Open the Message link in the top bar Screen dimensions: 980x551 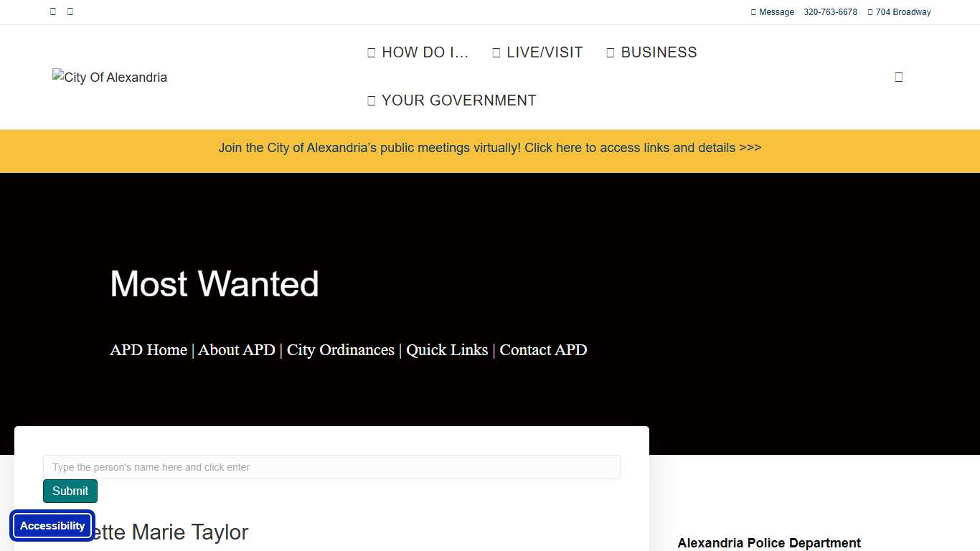[x=773, y=12]
